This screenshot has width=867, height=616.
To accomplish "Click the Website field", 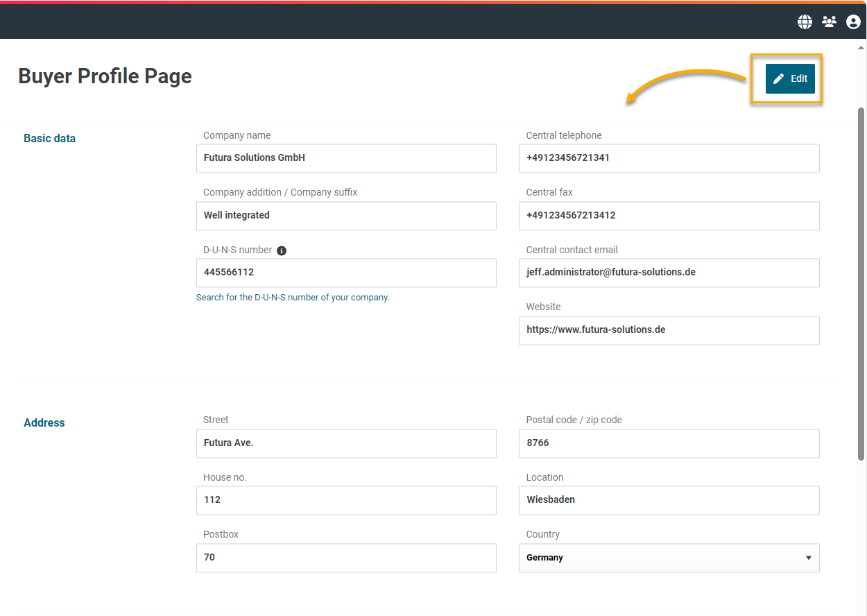I will pos(669,330).
